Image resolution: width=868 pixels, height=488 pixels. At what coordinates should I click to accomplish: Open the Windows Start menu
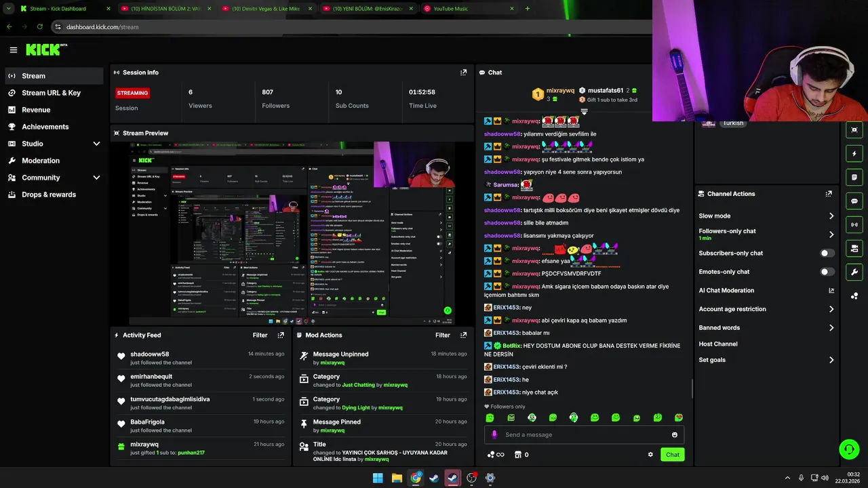pos(378,478)
